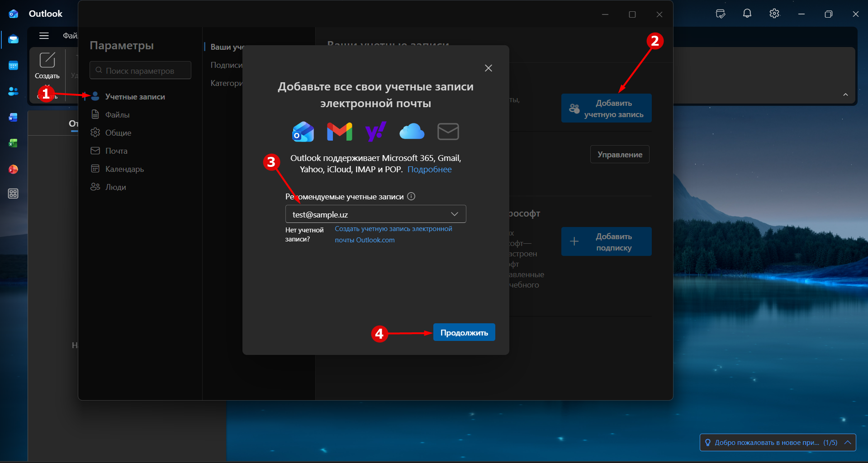Screen dimensions: 868x463
Task: Open Calendar from the left app bar
Action: point(13,66)
